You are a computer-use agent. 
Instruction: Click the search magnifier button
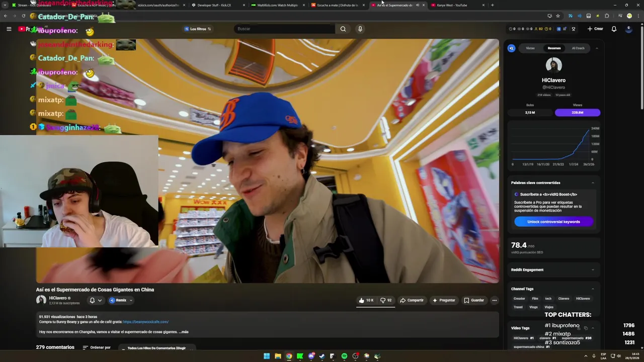click(343, 29)
